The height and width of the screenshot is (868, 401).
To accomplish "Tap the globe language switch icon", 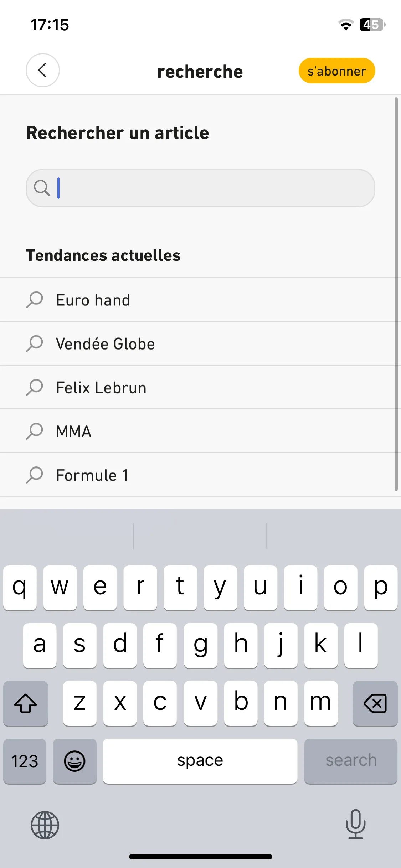I will click(x=45, y=825).
